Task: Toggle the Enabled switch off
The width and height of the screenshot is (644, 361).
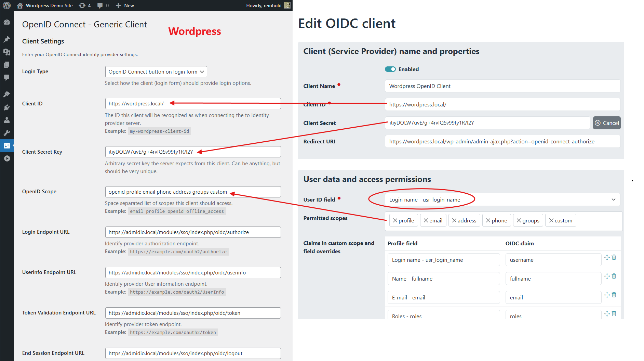Action: coord(390,69)
